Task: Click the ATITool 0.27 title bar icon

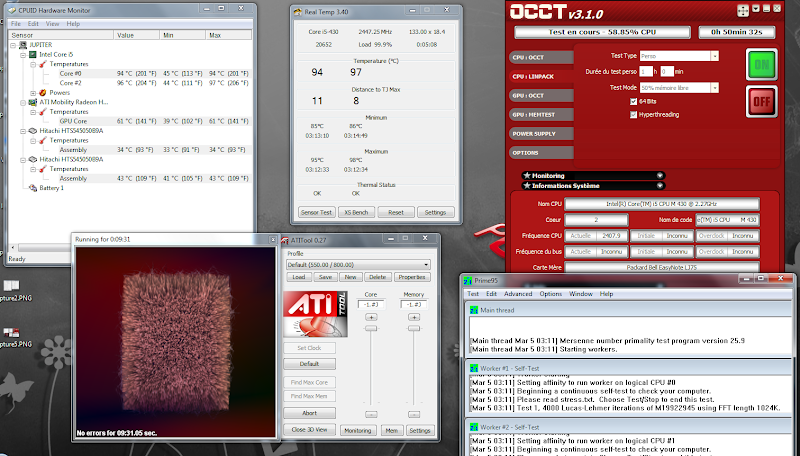Action: coord(286,240)
